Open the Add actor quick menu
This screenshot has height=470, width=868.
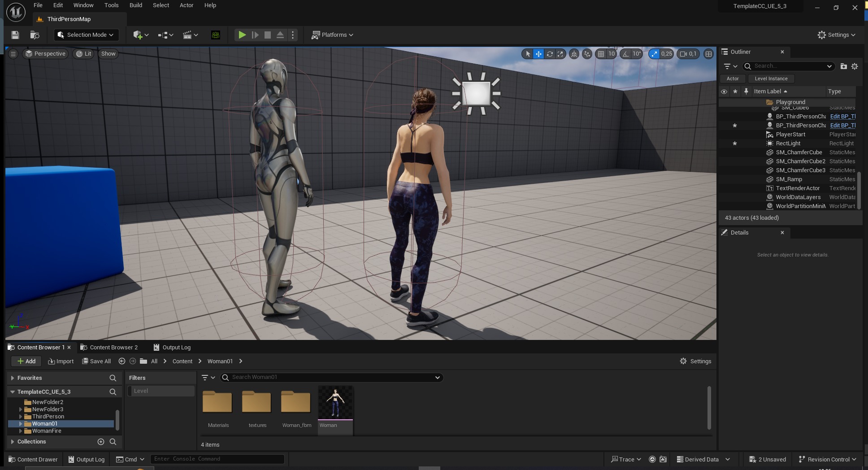click(141, 35)
